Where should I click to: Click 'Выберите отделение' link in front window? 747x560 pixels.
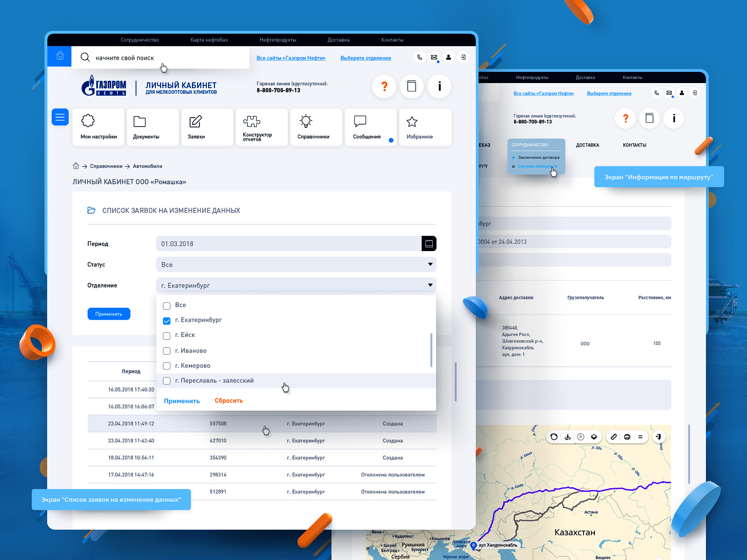[x=366, y=58]
